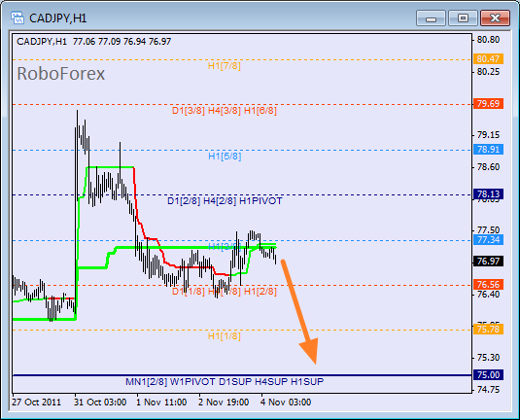This screenshot has width=520, height=420.
Task: Click the CADJPY,H1 title bar text
Action: click(x=58, y=18)
